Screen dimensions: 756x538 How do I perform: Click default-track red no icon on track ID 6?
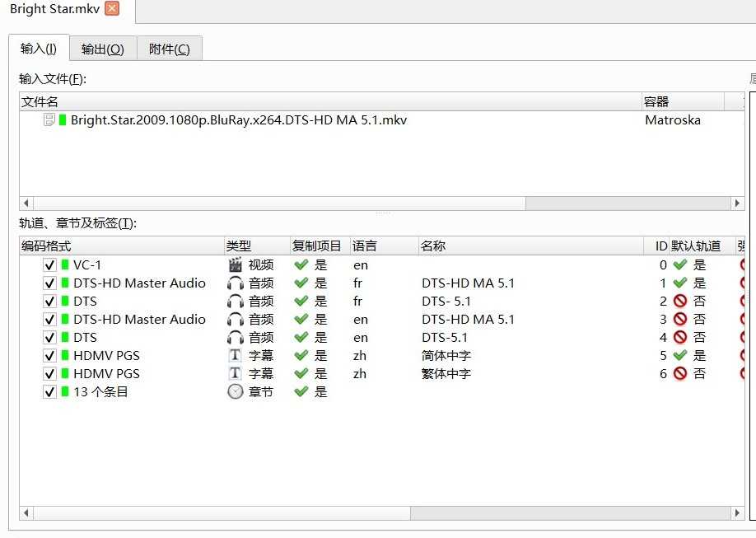[680, 373]
